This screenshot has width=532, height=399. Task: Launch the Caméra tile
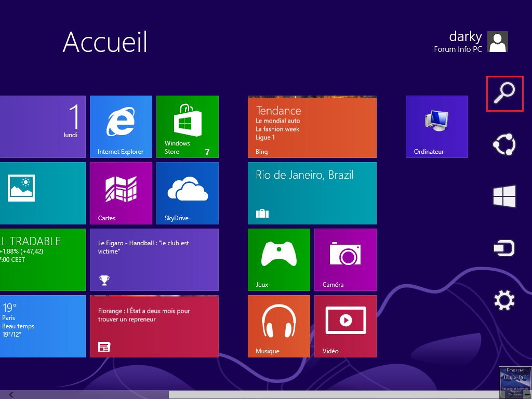coord(345,260)
